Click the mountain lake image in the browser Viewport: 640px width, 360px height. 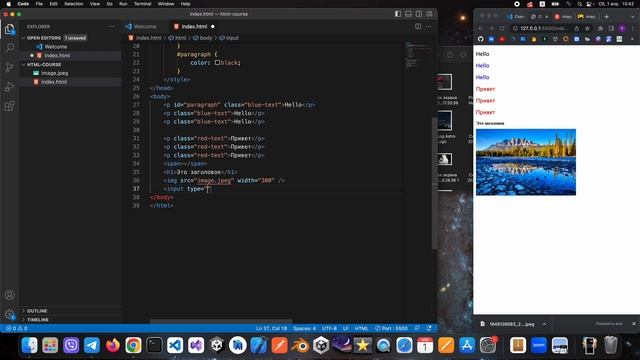526,162
